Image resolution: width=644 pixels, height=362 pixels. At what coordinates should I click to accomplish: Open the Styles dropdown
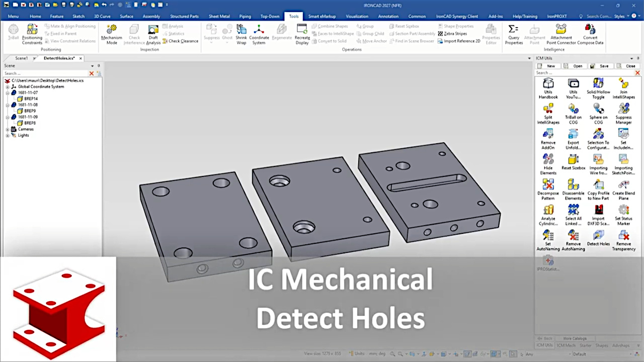tap(622, 16)
